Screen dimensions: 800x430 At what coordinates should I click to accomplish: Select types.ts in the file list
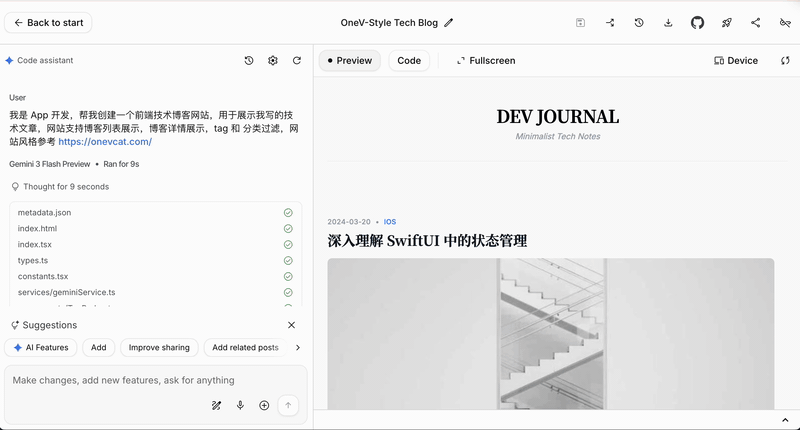[33, 260]
